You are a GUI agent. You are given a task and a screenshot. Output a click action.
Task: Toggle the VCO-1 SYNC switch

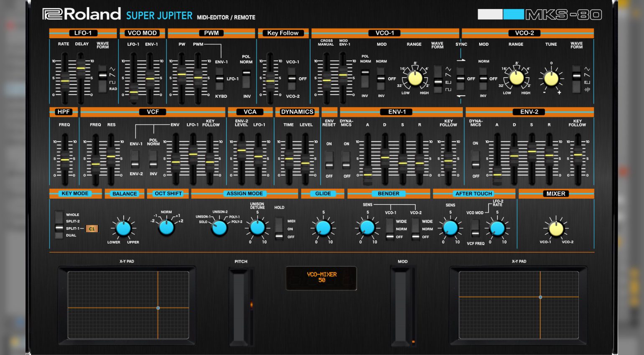tap(460, 79)
